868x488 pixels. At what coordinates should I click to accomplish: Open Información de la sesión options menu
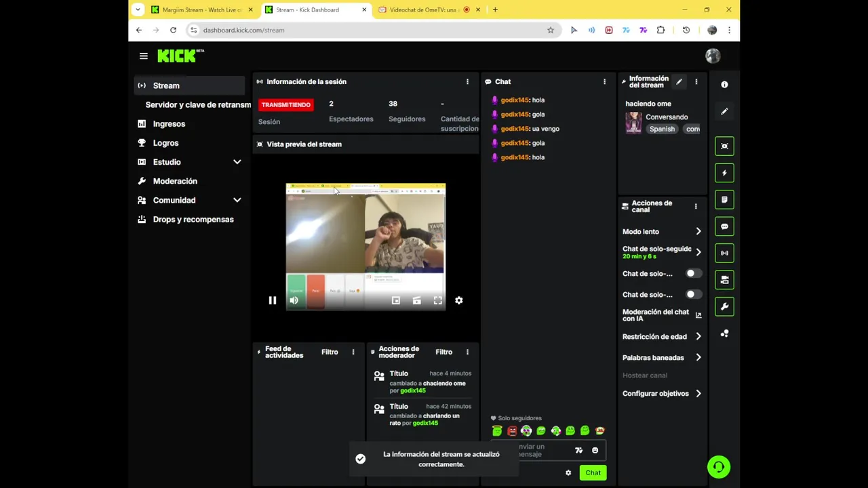pyautogui.click(x=467, y=82)
